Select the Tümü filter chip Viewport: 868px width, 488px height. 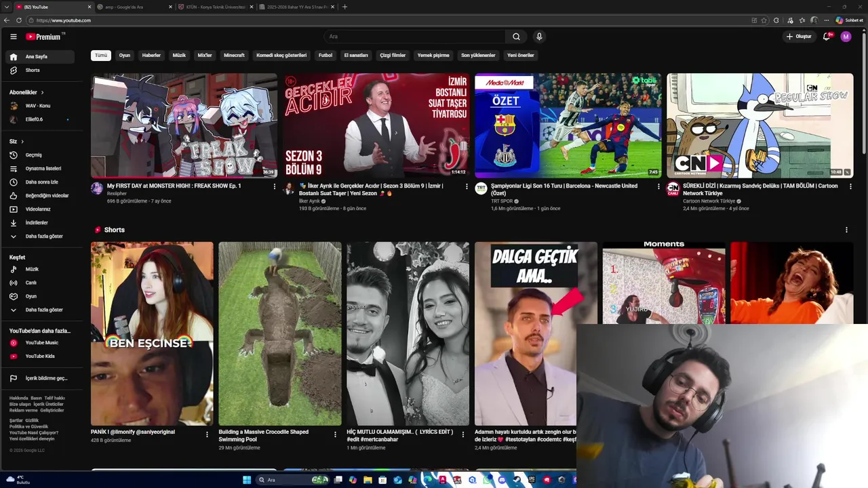101,56
